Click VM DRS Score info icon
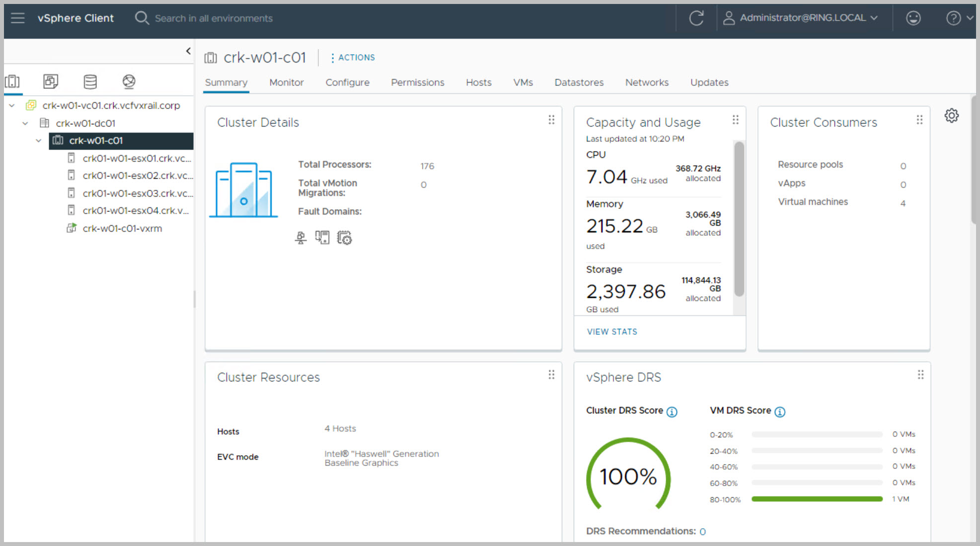Viewport: 980px width, 546px height. (x=780, y=412)
